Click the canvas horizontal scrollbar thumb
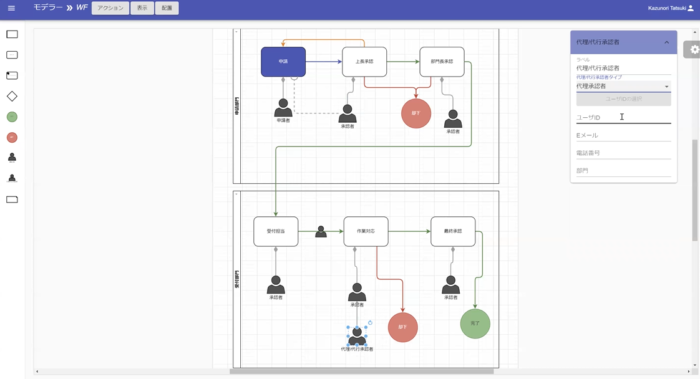Image resolution: width=700 pixels, height=379 pixels. (362, 371)
